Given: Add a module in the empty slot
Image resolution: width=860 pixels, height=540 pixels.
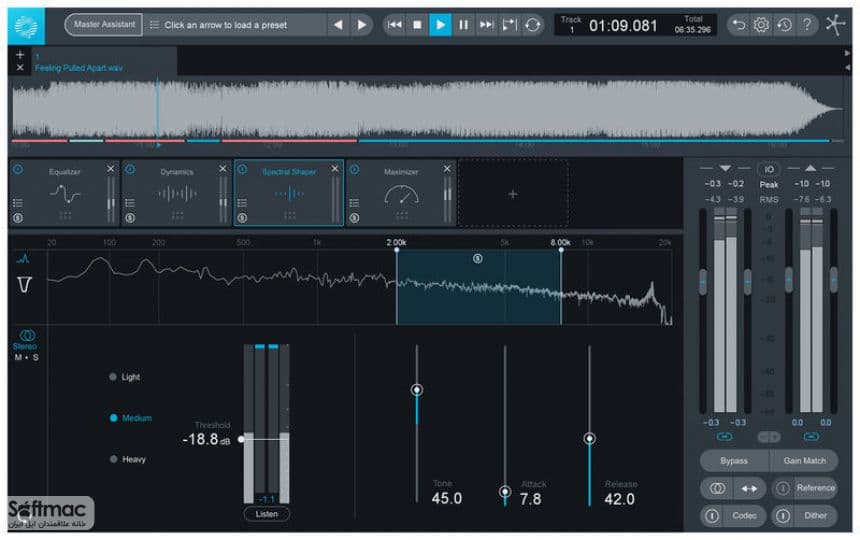Looking at the screenshot, I should pyautogui.click(x=512, y=194).
